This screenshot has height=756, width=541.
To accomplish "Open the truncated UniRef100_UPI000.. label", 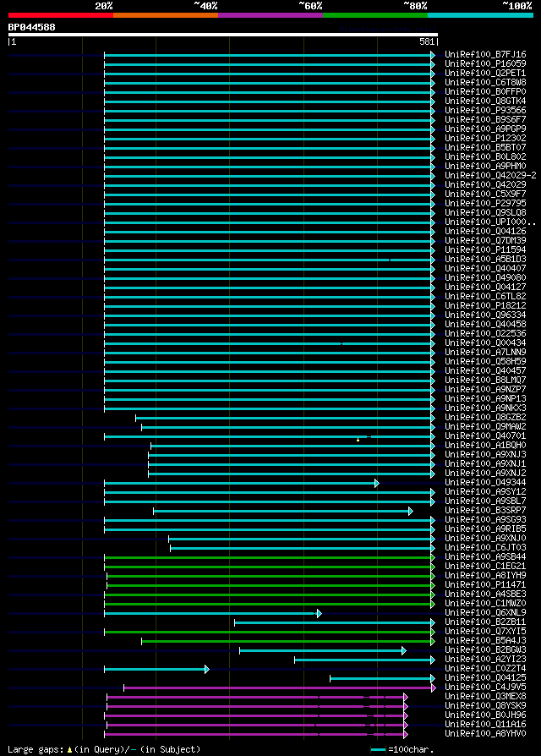I will point(490,222).
